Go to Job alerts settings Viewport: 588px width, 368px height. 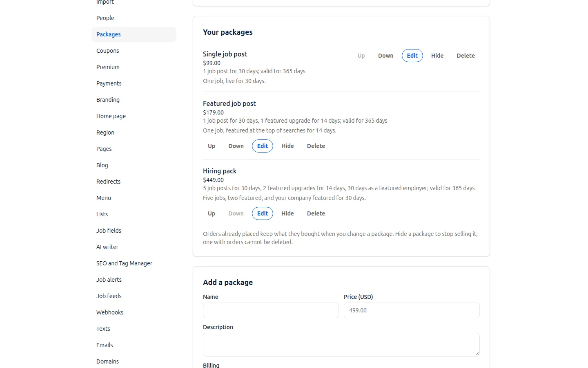134,280
